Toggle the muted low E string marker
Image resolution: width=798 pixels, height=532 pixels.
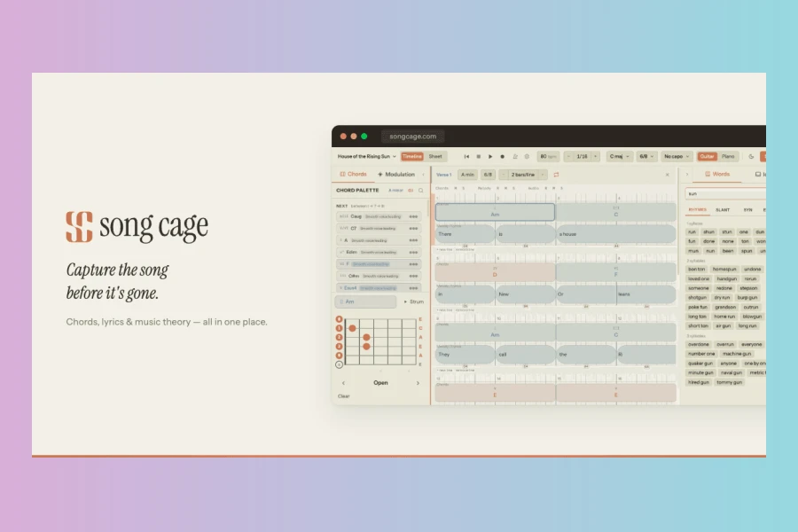point(339,364)
